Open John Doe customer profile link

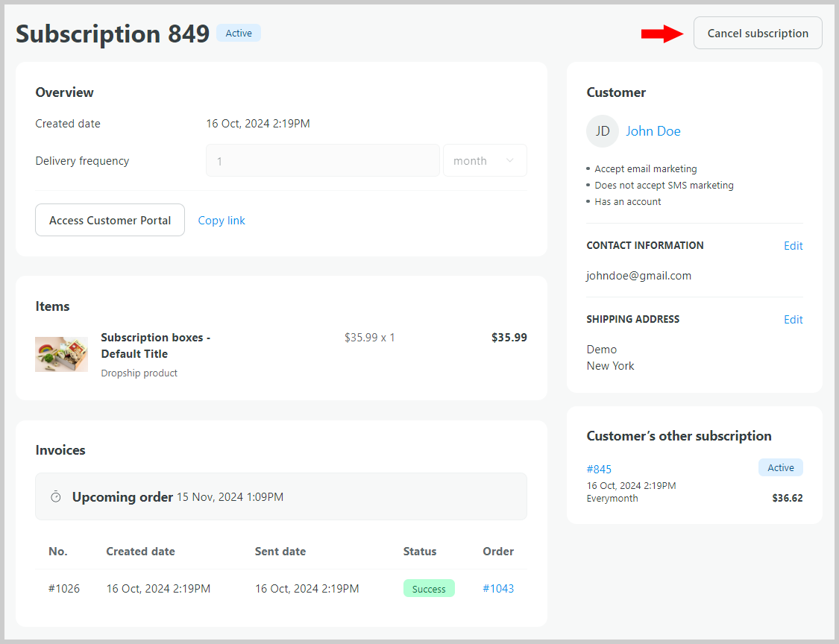[653, 131]
